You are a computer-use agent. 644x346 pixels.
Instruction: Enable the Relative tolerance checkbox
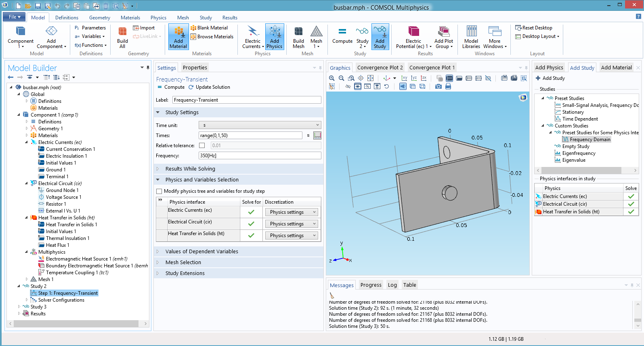[x=202, y=146]
